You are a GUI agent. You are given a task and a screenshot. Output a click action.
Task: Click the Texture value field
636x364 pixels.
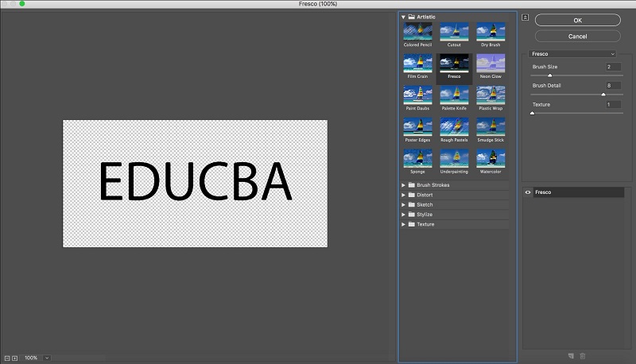click(613, 105)
